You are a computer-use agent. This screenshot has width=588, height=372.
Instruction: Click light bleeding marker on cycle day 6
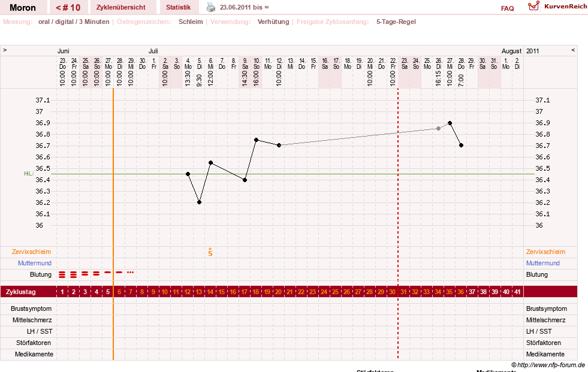point(119,273)
